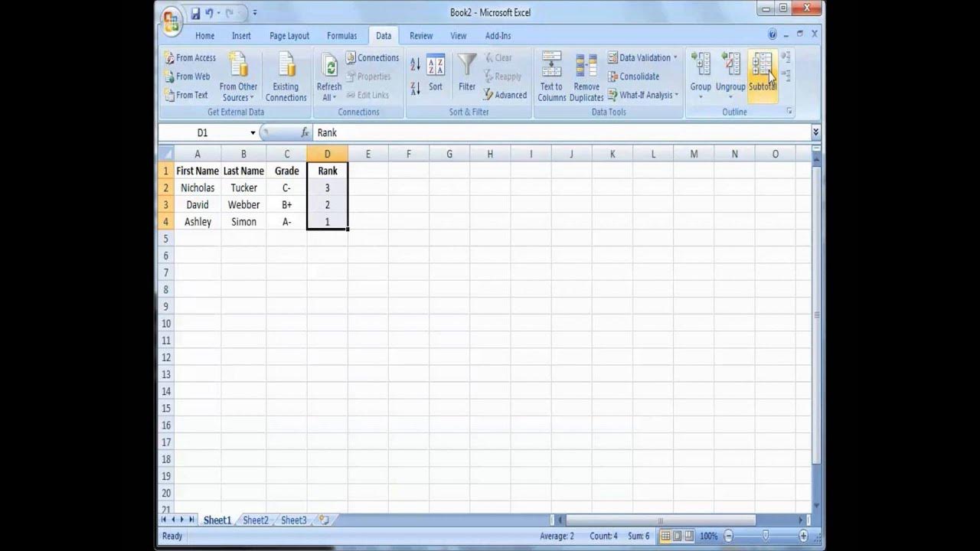Image resolution: width=980 pixels, height=551 pixels.
Task: Click the Connections button
Action: click(372, 58)
